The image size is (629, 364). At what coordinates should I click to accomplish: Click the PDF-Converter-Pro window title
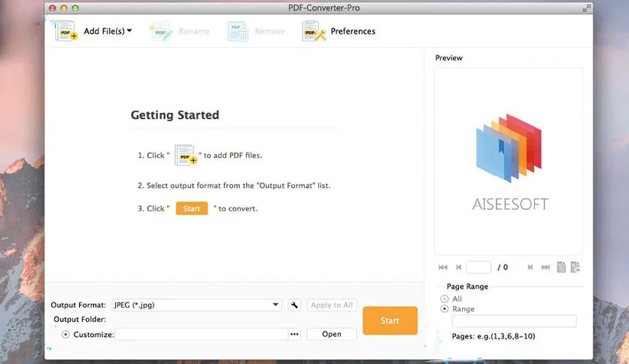point(324,8)
